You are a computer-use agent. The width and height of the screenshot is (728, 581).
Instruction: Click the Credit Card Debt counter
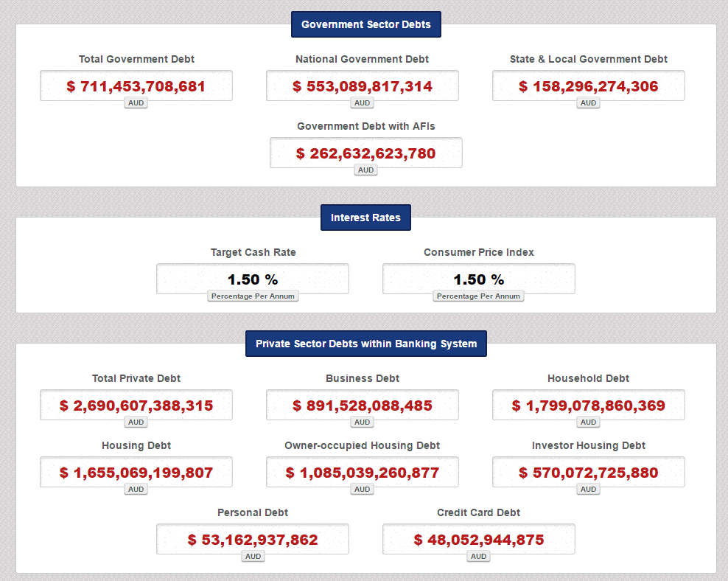click(x=478, y=540)
